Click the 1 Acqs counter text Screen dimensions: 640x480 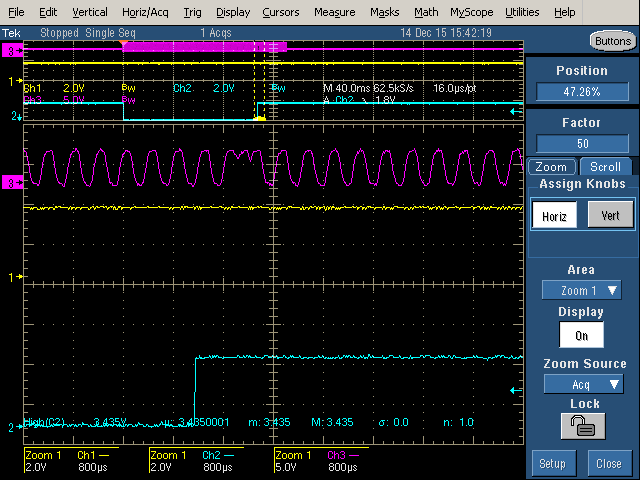216,33
